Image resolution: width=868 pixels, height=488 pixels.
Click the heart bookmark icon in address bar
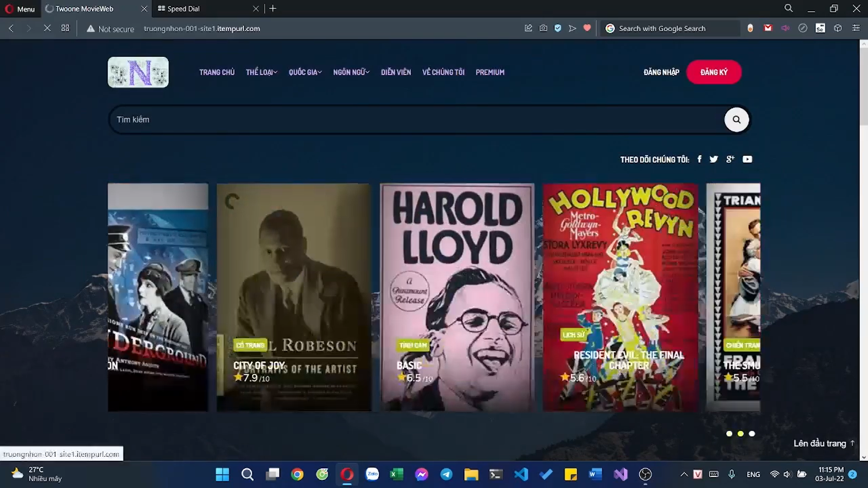(x=587, y=28)
